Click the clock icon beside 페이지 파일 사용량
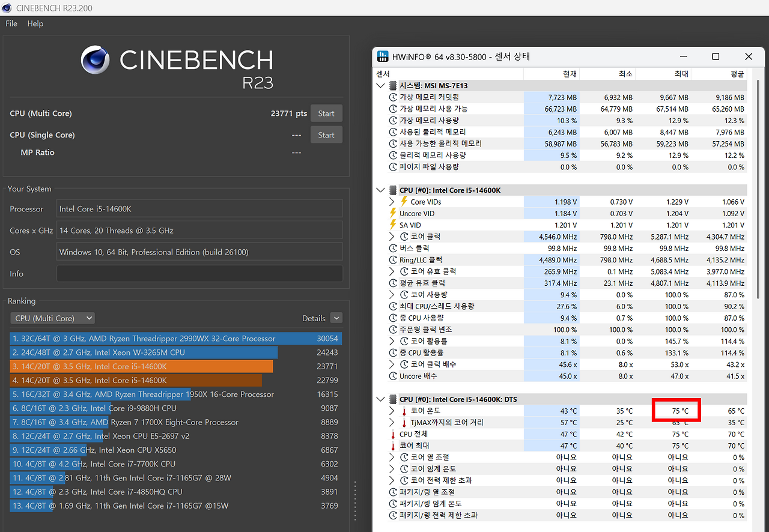This screenshot has width=769, height=532. point(393,167)
